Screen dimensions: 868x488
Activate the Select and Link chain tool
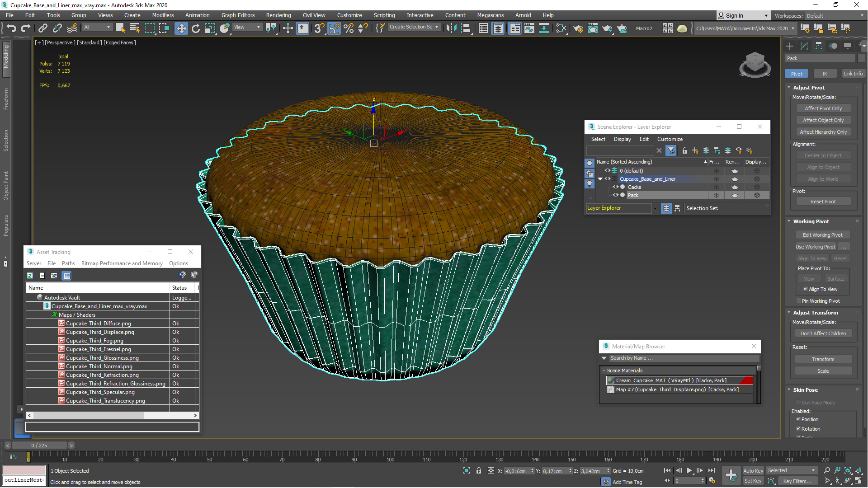[x=42, y=28]
